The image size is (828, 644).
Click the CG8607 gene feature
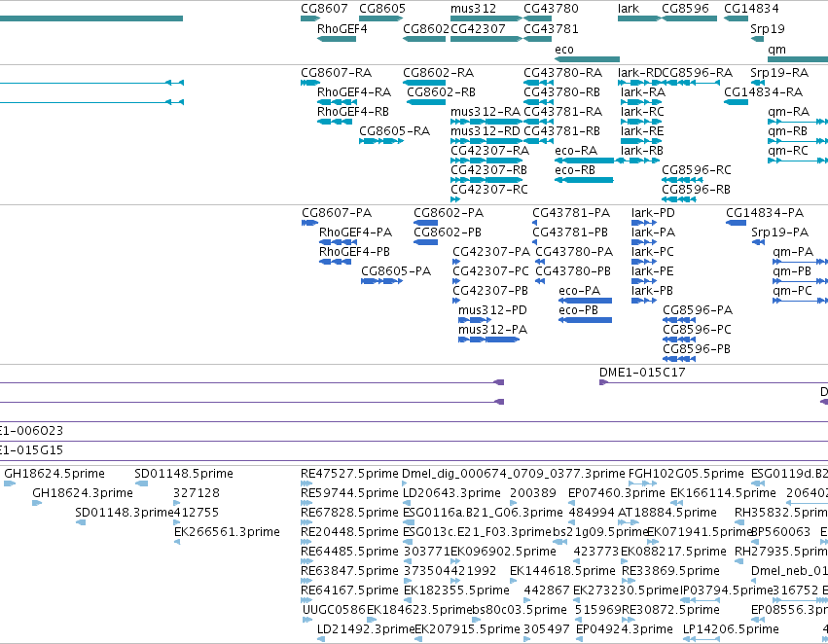point(310,18)
